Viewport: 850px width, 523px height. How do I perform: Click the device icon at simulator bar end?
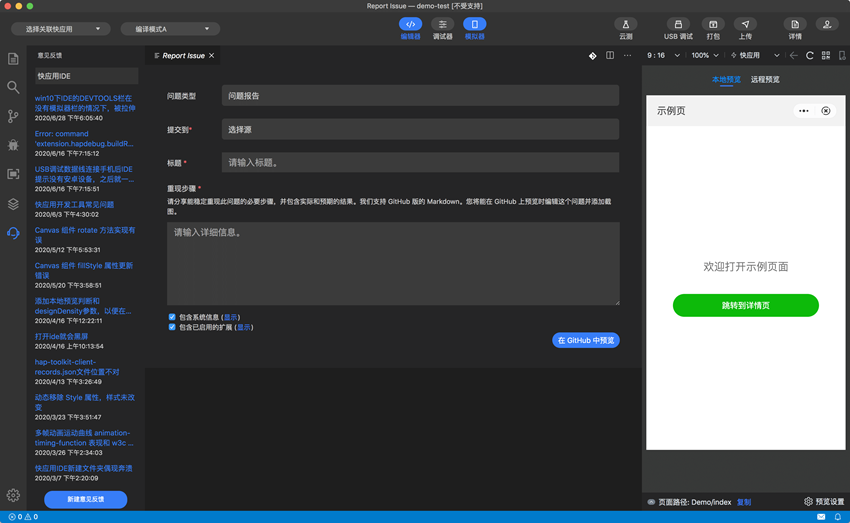point(842,55)
